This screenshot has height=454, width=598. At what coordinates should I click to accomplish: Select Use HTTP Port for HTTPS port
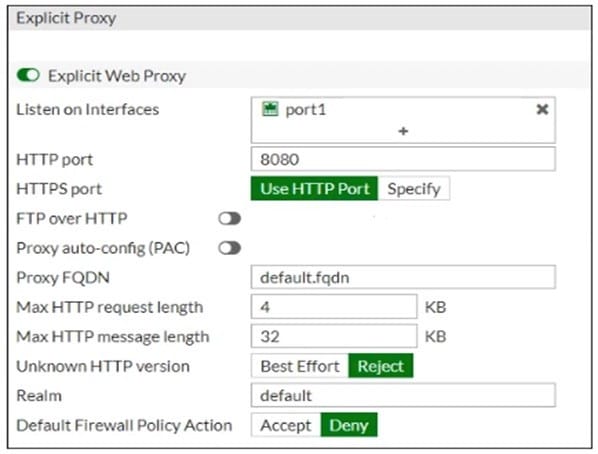click(x=314, y=188)
